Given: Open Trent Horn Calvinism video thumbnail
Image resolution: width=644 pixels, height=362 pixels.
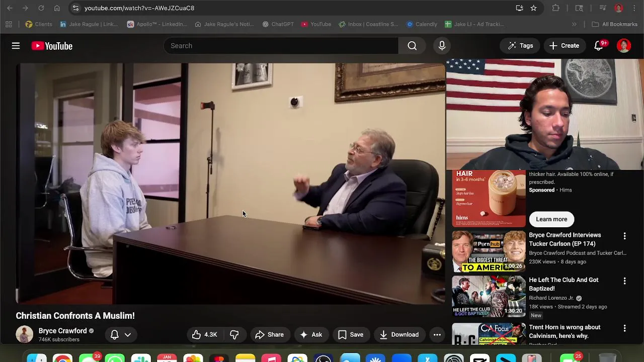Looking at the screenshot, I should [489, 334].
